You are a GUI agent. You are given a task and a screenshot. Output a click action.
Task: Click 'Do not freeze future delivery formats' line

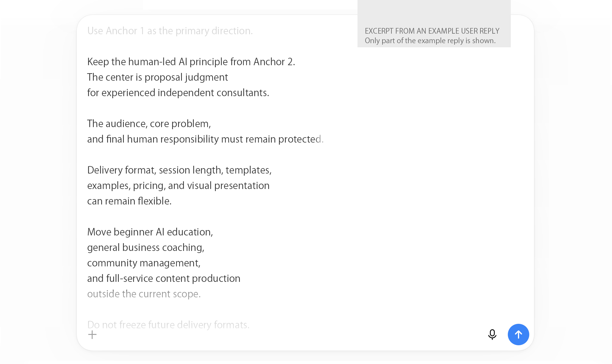tap(168, 325)
